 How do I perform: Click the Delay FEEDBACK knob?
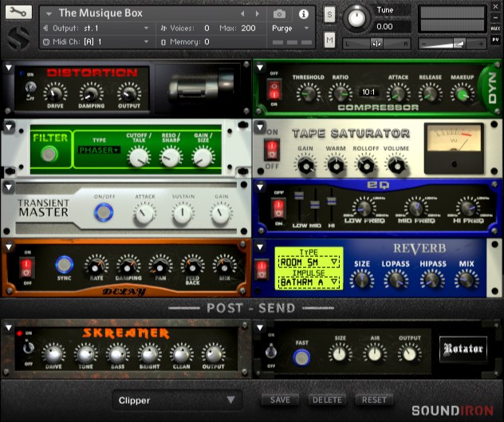[x=192, y=267]
